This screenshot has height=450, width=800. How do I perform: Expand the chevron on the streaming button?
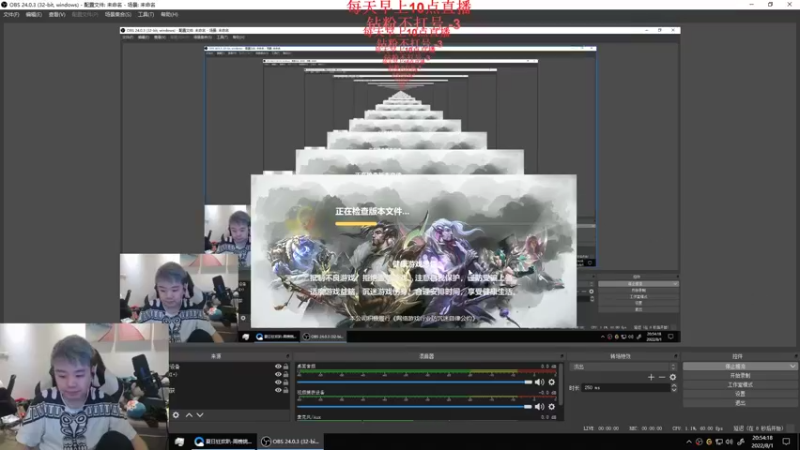click(x=792, y=366)
